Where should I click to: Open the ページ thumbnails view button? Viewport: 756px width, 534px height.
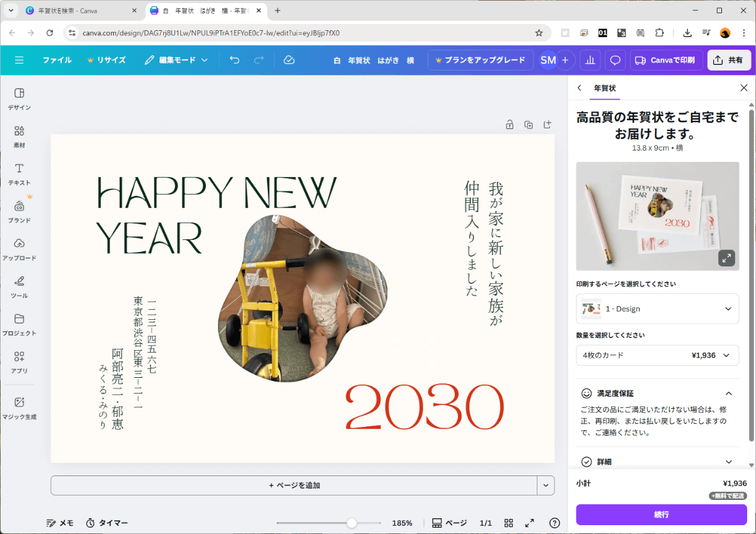click(x=450, y=523)
